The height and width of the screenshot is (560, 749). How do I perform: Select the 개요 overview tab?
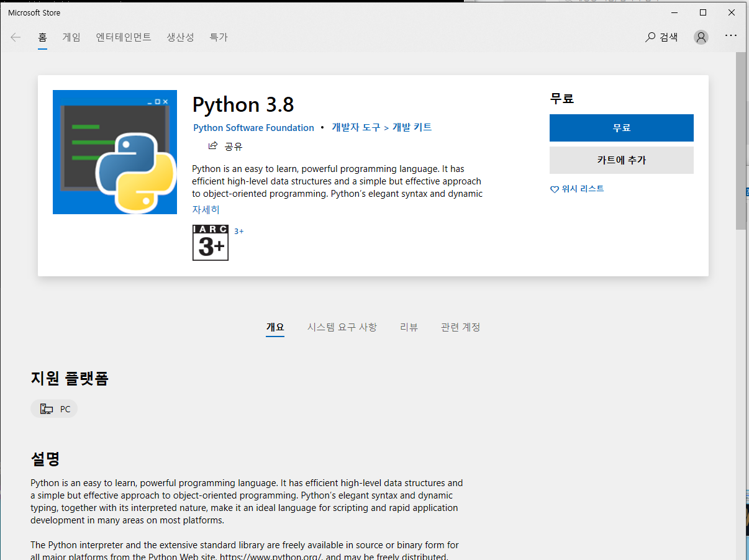tap(275, 327)
